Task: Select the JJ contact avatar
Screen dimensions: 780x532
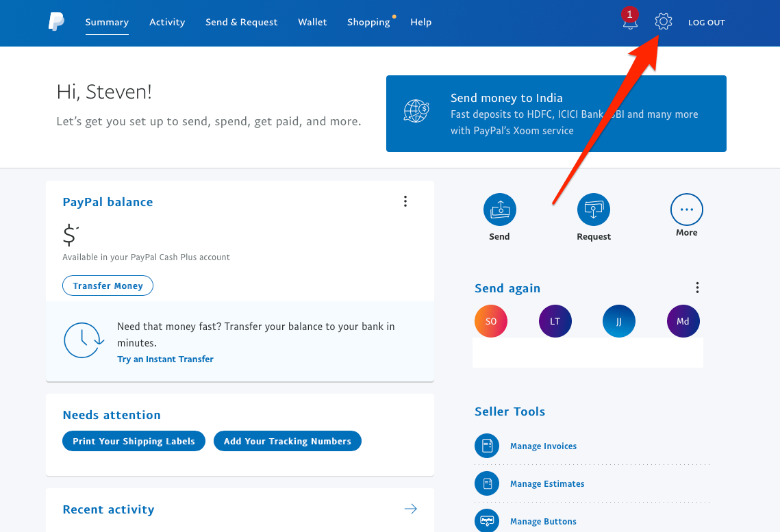Action: click(619, 321)
